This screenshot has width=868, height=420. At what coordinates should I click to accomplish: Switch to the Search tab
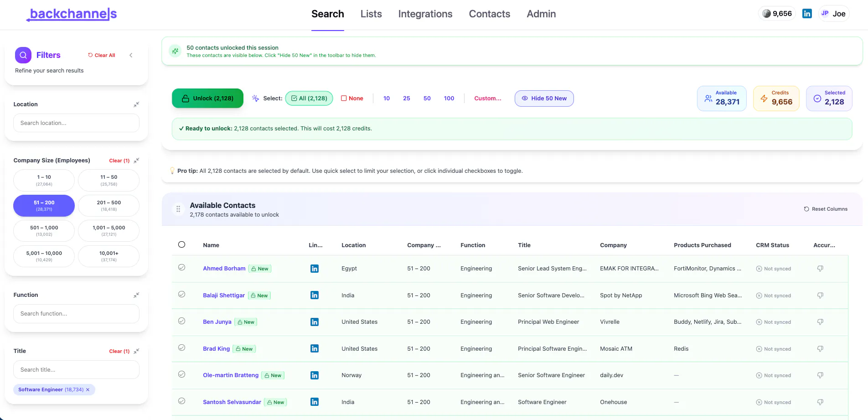click(x=328, y=14)
